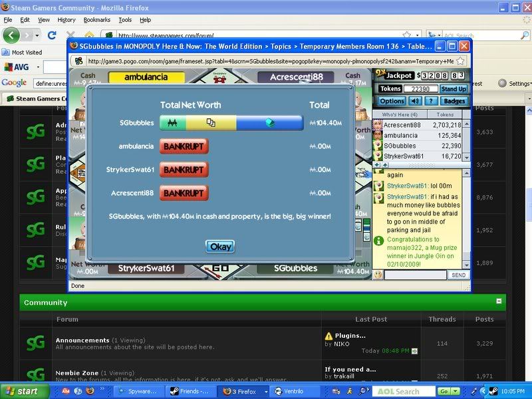Click Acrescenti88's avatar in Who's Here list

pos(378,125)
